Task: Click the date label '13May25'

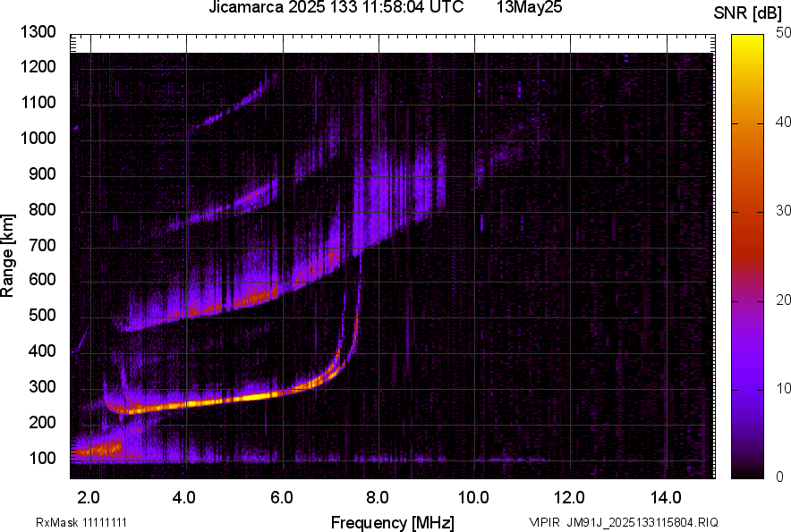Action: click(529, 7)
